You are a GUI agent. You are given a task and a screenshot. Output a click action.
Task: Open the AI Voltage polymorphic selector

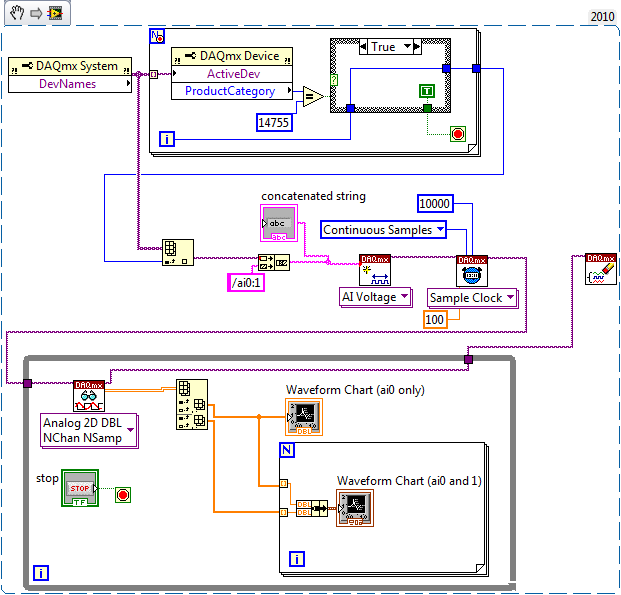tap(375, 297)
